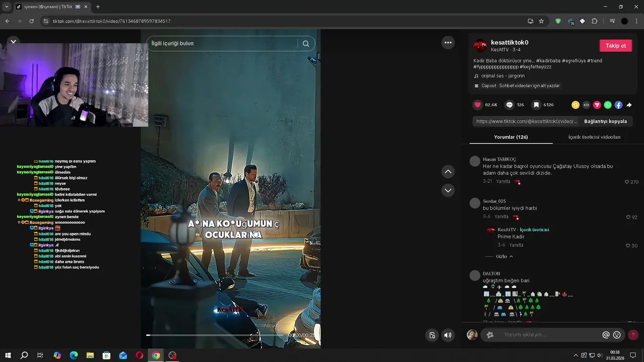Mute the tab via its audio icon
This screenshot has width=644, height=362.
coord(77,7)
